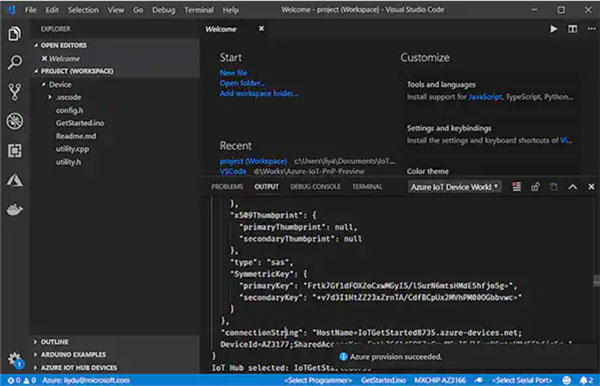Image resolution: width=600 pixels, height=386 pixels.
Task: Split the editor with the split icon
Action: (x=572, y=29)
